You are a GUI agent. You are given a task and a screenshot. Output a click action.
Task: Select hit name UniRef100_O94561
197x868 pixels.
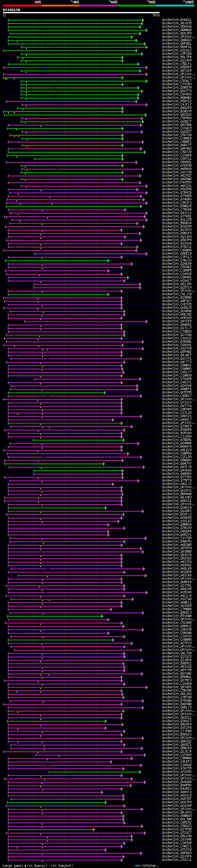[x=177, y=162]
